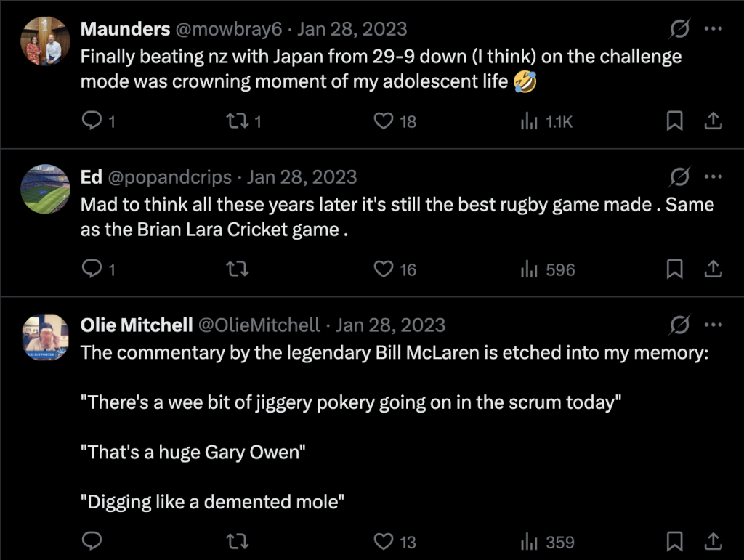Reply to Ed's Brian Lara tweet
This screenshot has width=744, height=560.
pos(92,269)
